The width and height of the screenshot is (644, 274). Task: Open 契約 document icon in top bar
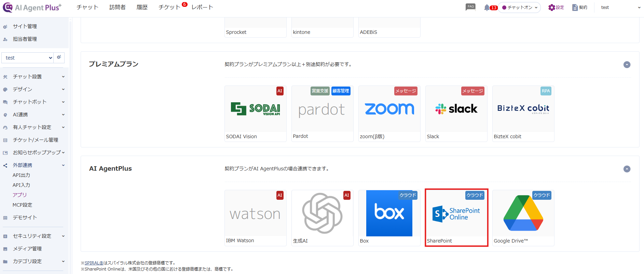[x=579, y=8]
